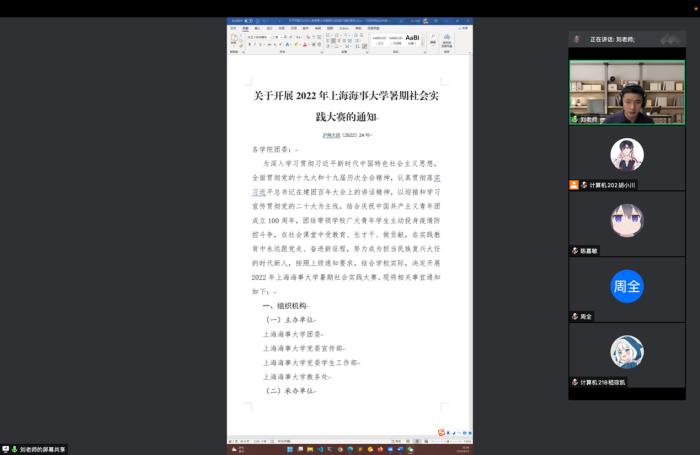Click the Sogou input method S icon
Viewport: 700px width, 455px height.
pos(441,432)
